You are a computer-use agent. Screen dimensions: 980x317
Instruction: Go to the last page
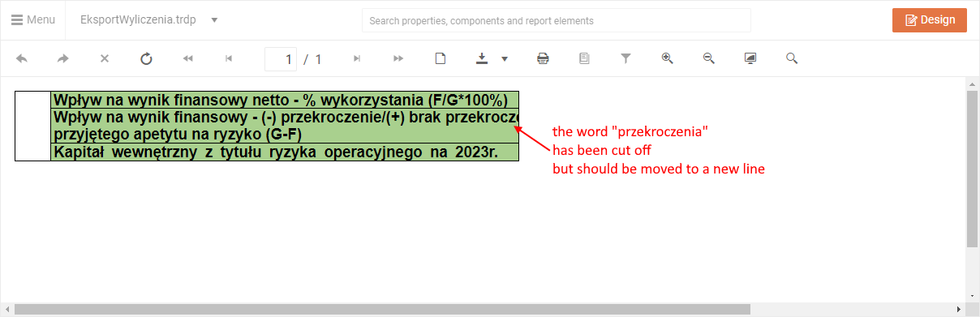coord(398,58)
